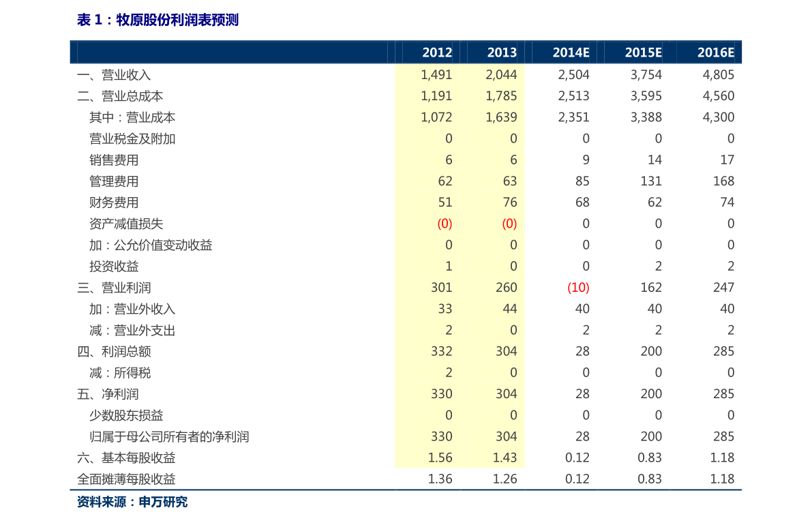Click the negative (10) value in 2014E
The image size is (812, 523).
click(578, 287)
